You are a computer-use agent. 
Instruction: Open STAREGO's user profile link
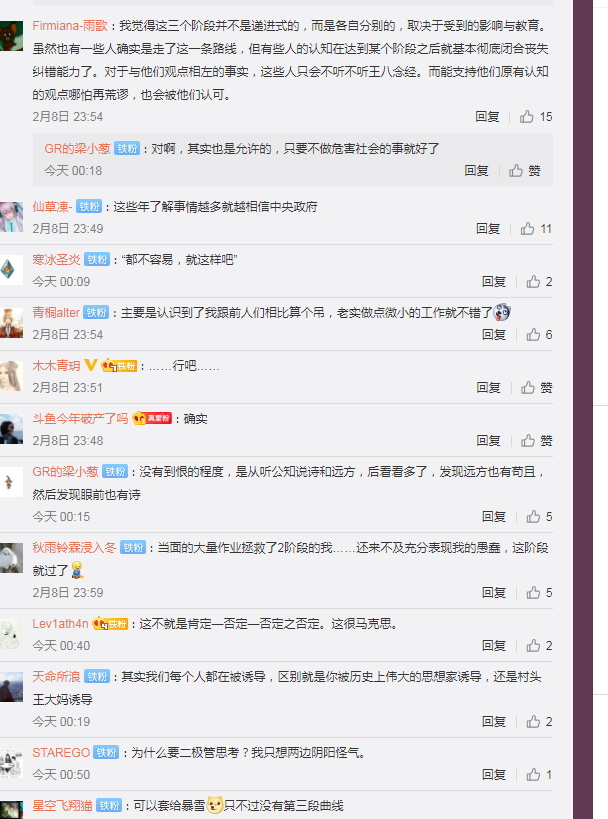pyautogui.click(x=61, y=753)
